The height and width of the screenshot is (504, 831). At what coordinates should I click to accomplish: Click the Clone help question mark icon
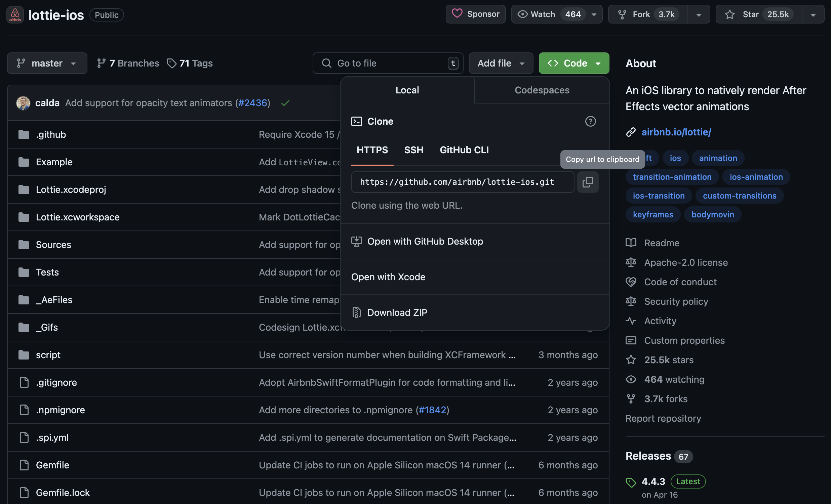590,121
